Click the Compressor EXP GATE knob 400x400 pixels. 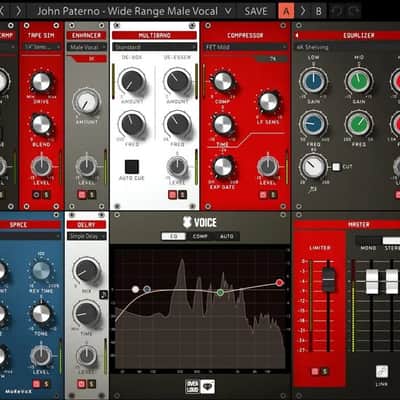pyautogui.click(x=223, y=166)
